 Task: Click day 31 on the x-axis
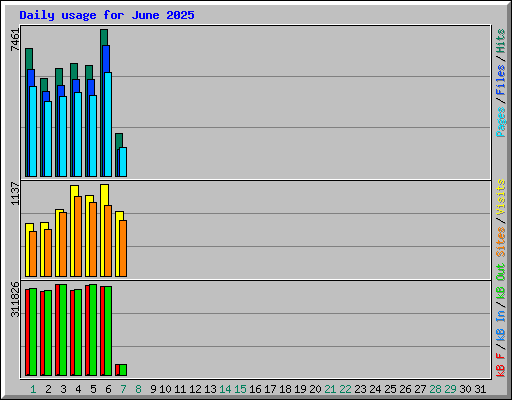(x=480, y=389)
